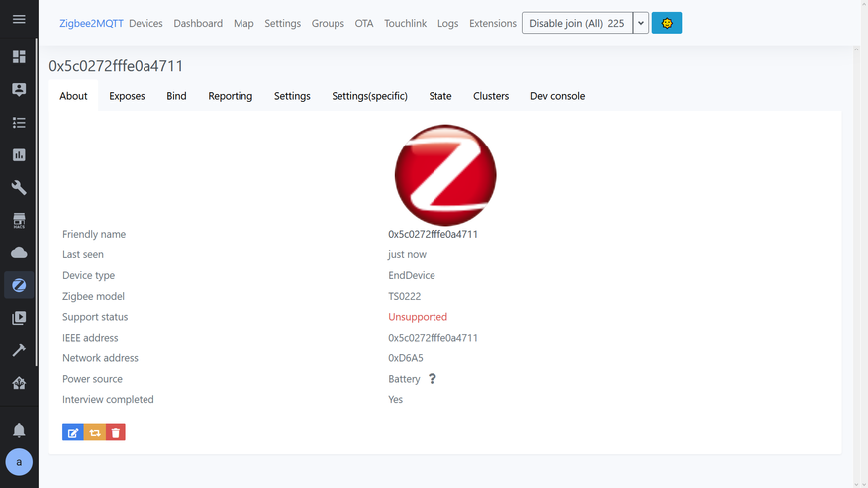
Task: Click the house with gear sidebar icon
Action: (x=19, y=383)
